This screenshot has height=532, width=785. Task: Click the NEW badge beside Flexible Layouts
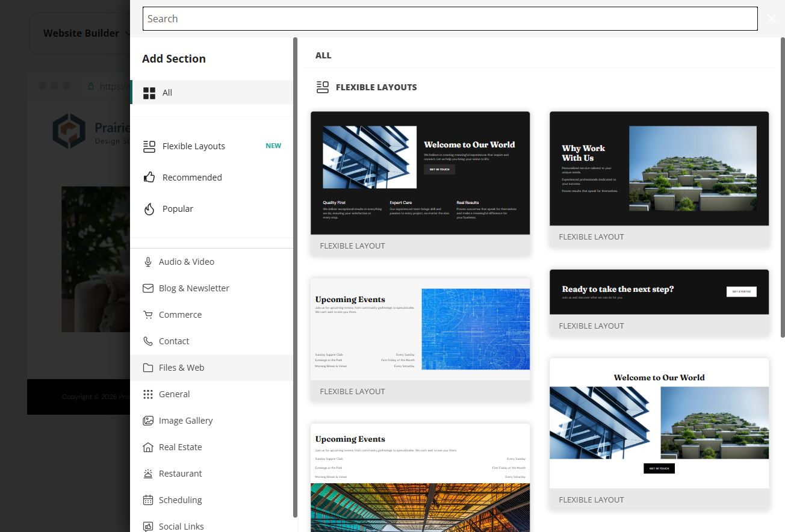273,146
